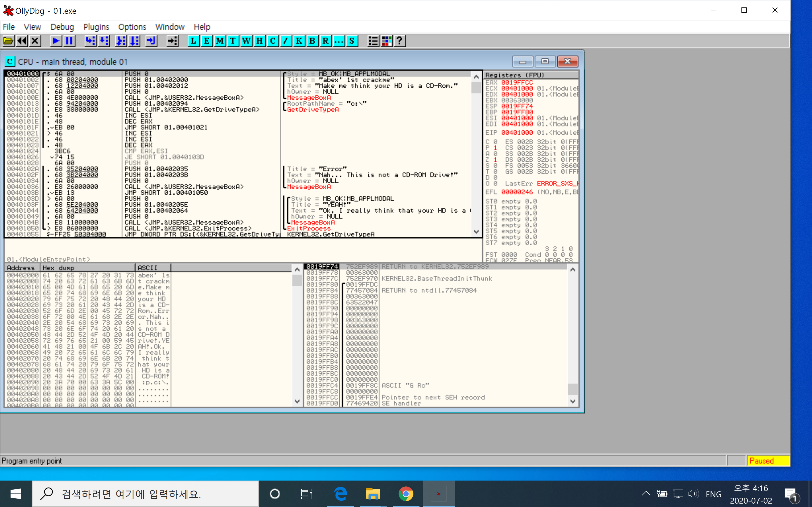Image resolution: width=812 pixels, height=507 pixels.
Task: Open Executable modules with E button
Action: pos(206,41)
